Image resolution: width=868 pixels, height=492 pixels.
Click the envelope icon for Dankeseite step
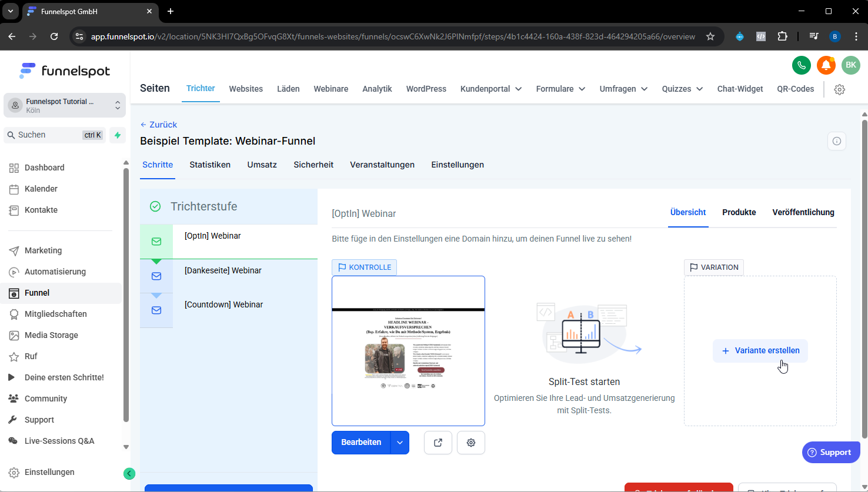[x=156, y=276]
